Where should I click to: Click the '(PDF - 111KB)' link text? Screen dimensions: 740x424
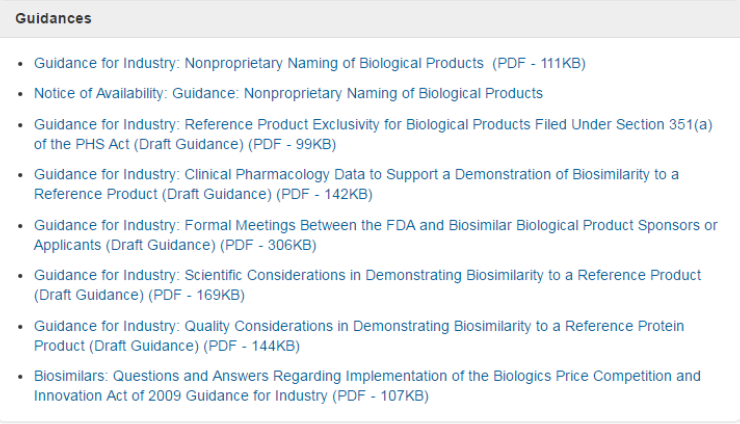point(539,63)
